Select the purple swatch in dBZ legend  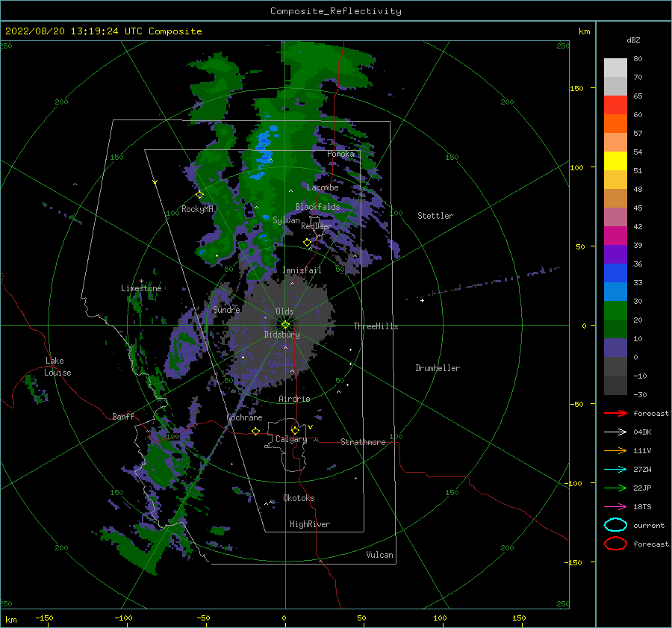[x=615, y=254]
